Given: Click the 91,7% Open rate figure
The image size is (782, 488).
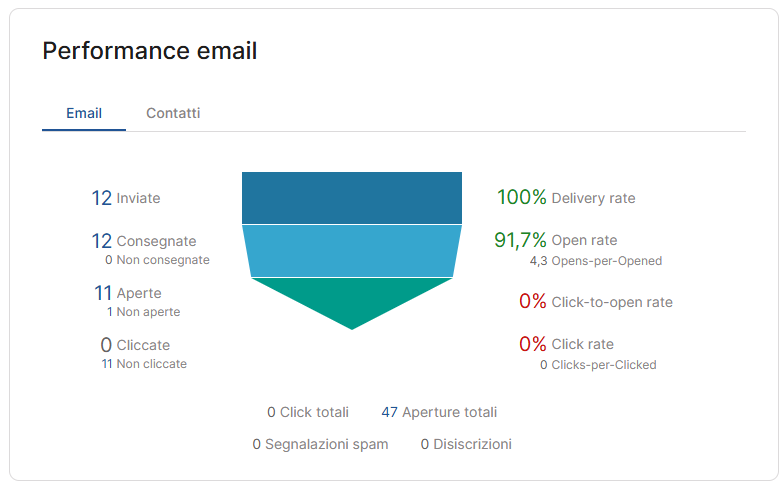Looking at the screenshot, I should pyautogui.click(x=556, y=240).
